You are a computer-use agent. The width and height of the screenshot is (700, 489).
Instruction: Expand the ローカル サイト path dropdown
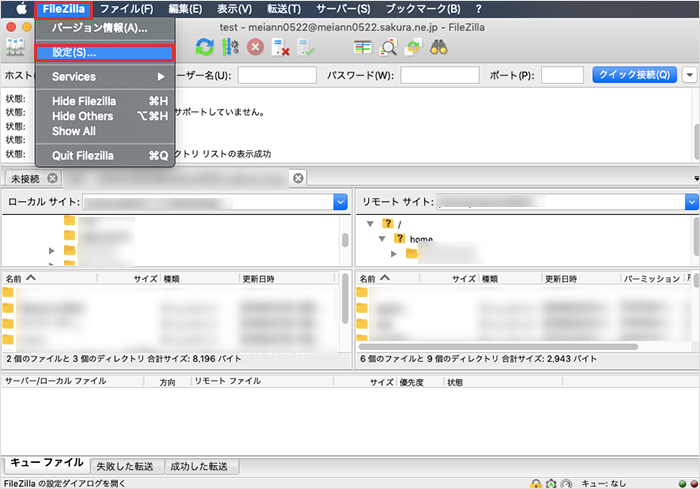340,202
